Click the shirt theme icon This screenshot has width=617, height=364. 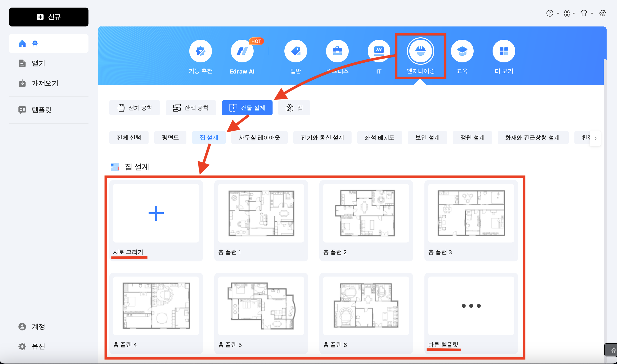584,13
